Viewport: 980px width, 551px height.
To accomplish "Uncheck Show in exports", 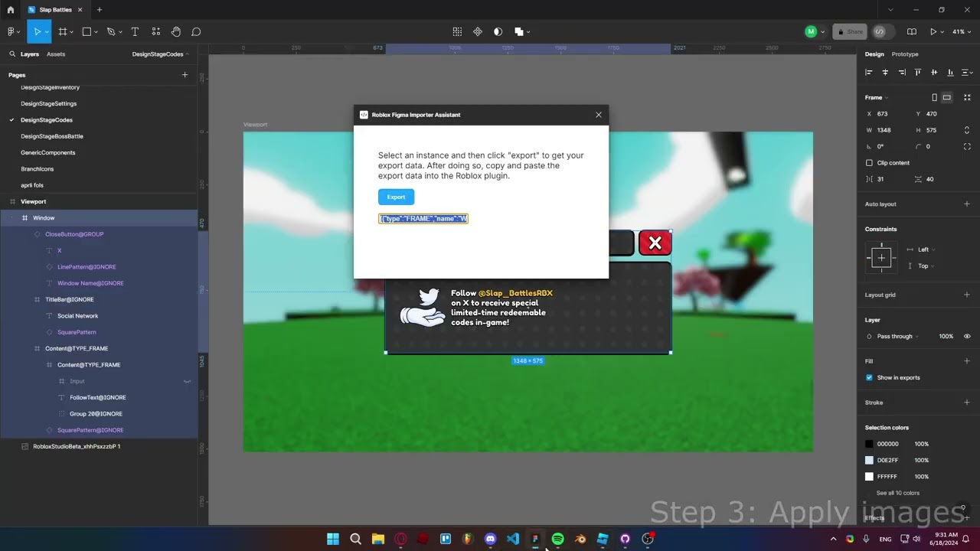I will click(869, 377).
